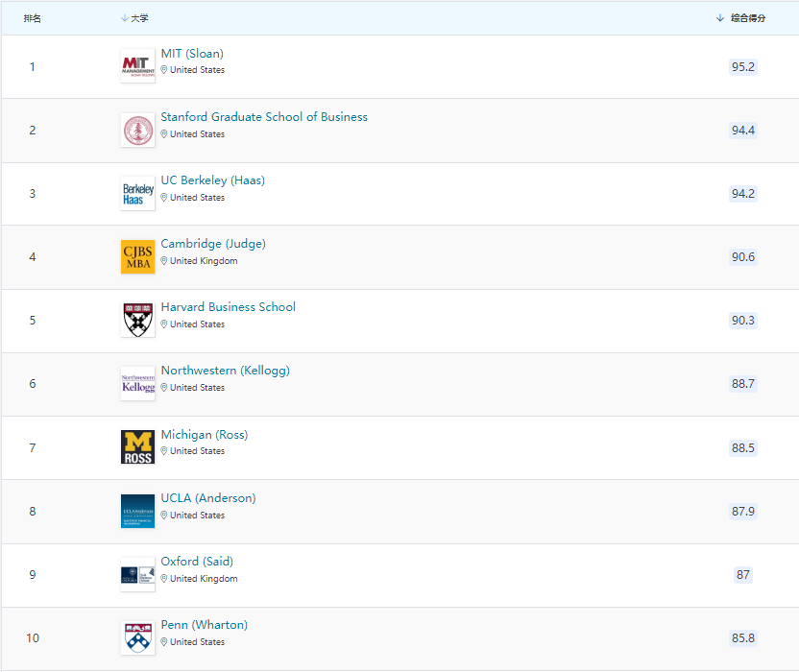Click the Oxford Said logo

(x=137, y=575)
